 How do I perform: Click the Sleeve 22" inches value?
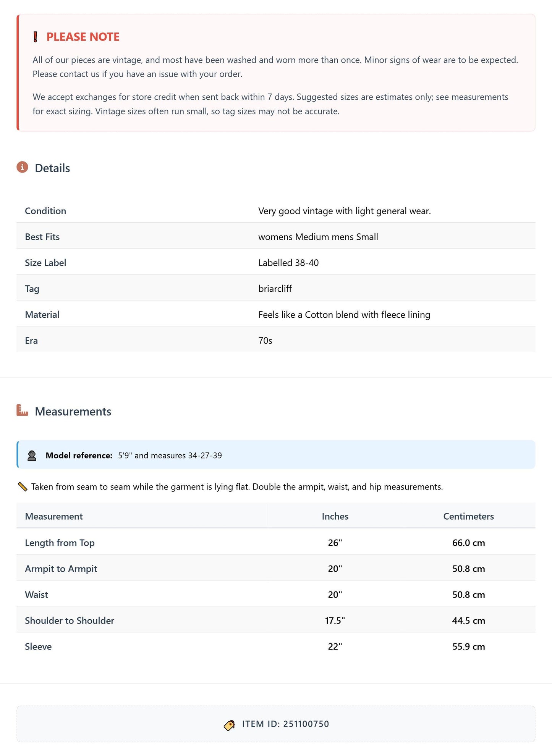click(335, 646)
